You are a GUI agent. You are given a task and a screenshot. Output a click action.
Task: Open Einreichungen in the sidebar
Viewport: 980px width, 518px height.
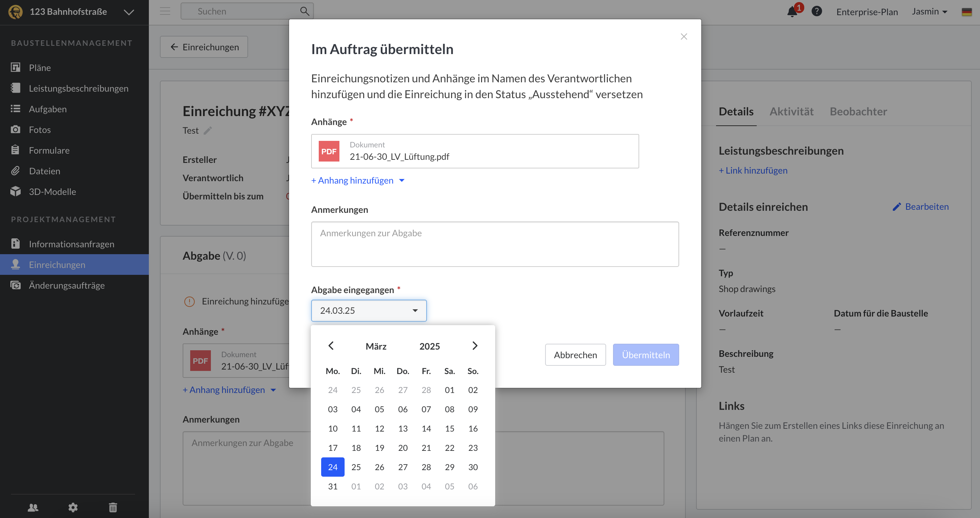pos(74,264)
